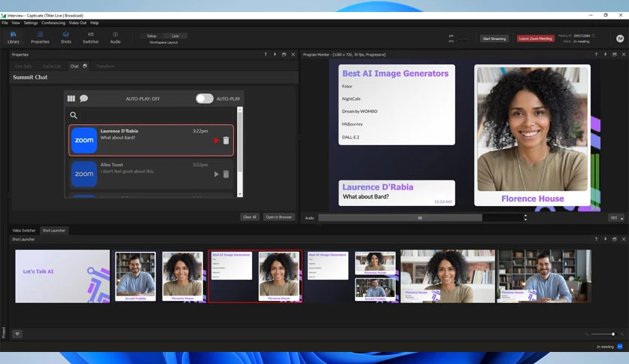
Task: Undock the Shot Launcher panel
Action: (x=615, y=239)
